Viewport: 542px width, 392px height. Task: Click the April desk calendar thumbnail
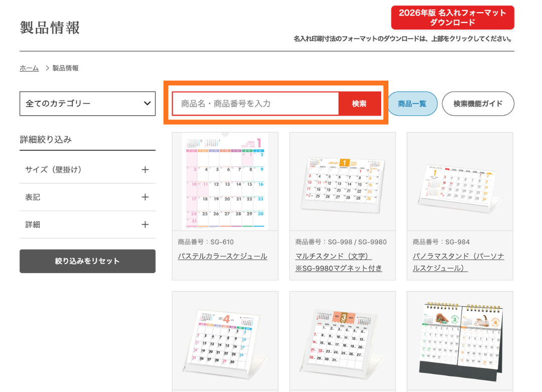click(x=225, y=341)
